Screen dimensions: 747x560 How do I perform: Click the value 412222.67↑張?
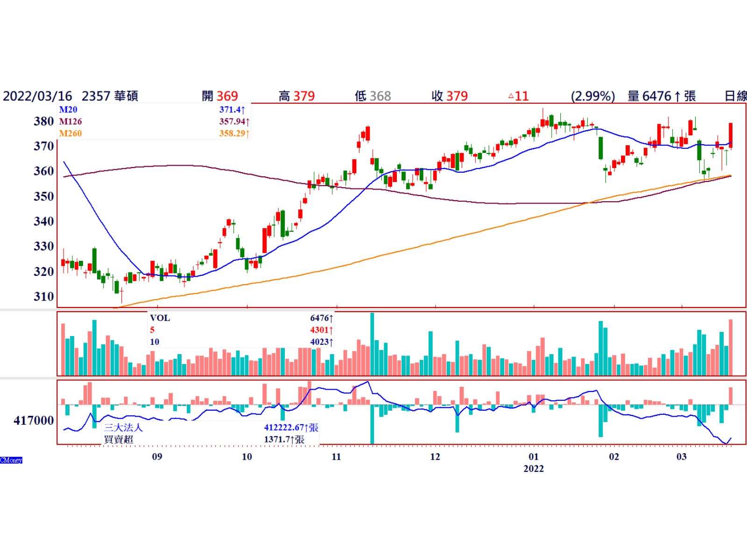tap(291, 427)
